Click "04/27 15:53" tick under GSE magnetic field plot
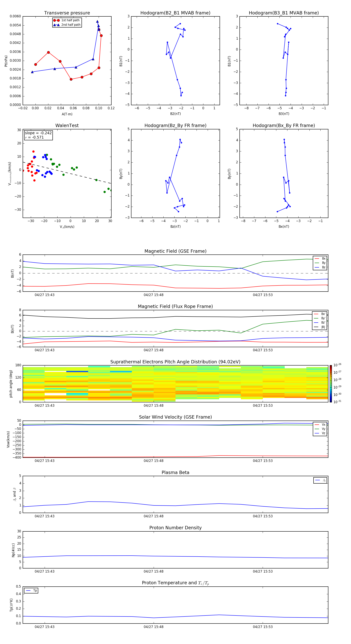The width and height of the screenshot is (351, 644). click(x=262, y=295)
